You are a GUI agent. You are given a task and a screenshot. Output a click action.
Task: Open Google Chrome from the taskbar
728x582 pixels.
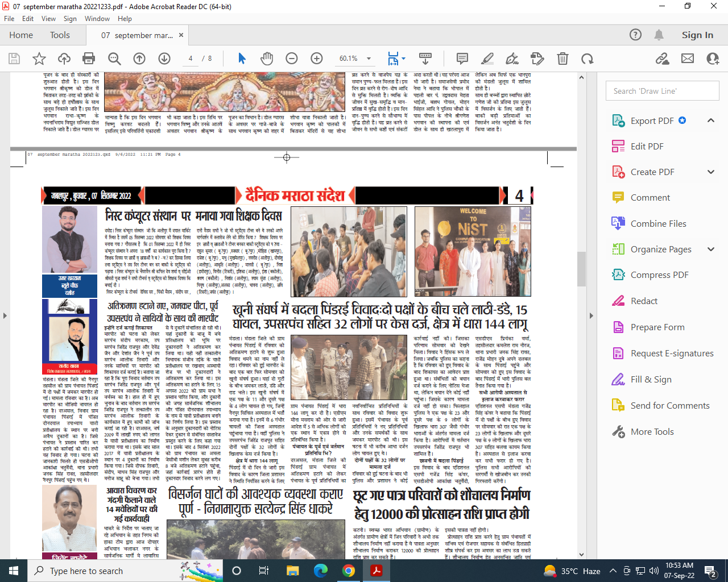(x=349, y=571)
